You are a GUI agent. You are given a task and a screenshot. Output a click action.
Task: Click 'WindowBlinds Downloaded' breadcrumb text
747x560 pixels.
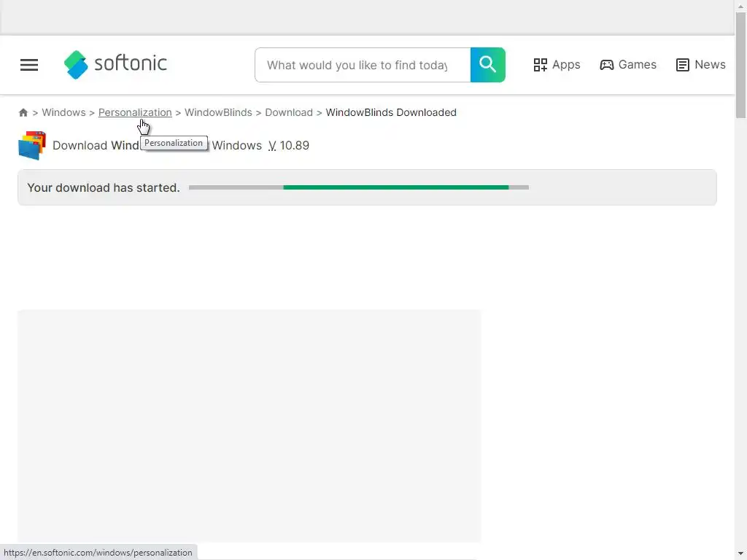click(x=391, y=112)
